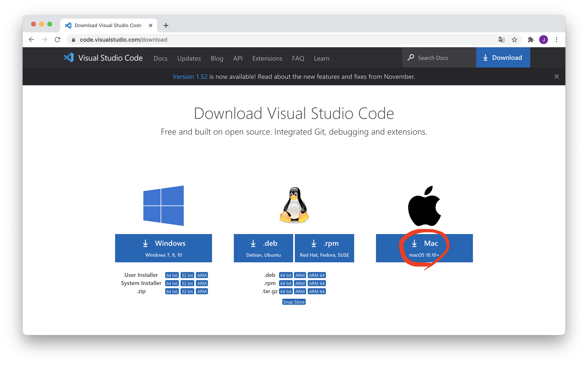This screenshot has width=588, height=365.
Task: Open a new browser tab
Action: (x=166, y=25)
